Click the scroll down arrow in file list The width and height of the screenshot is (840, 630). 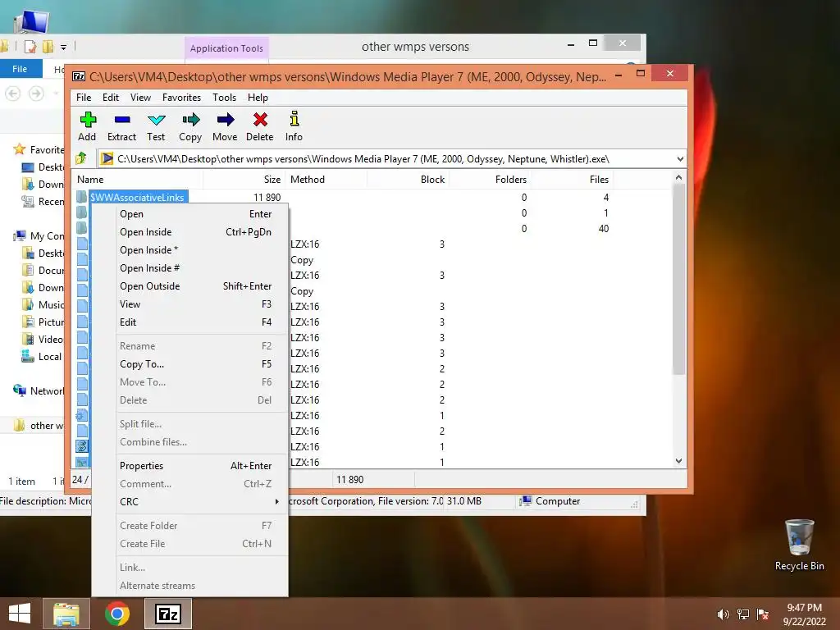click(678, 461)
